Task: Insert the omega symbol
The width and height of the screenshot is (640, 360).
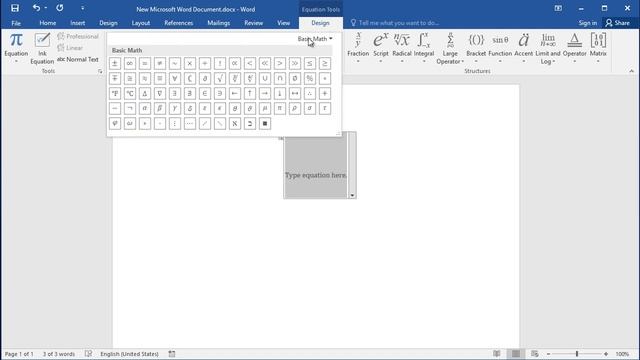Action: [x=130, y=124]
